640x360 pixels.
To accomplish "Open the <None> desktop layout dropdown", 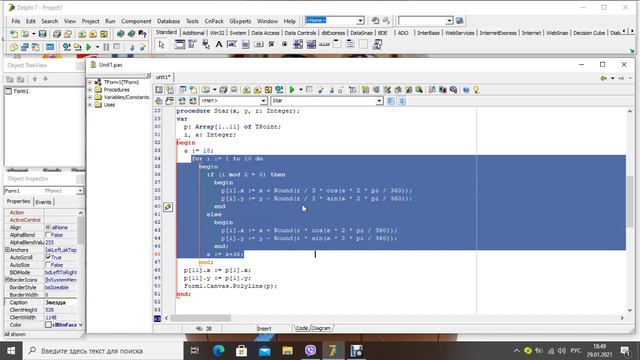I will [360, 20].
